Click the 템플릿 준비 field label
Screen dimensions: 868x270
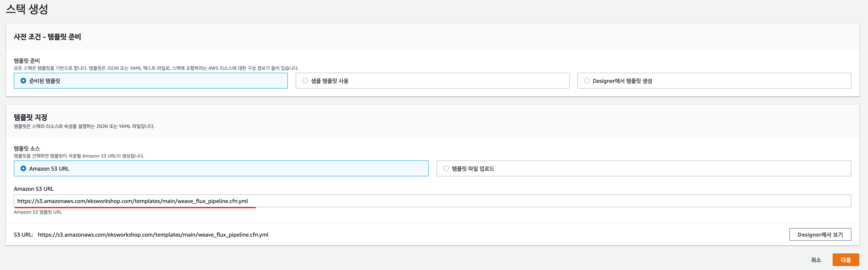pyautogui.click(x=27, y=61)
